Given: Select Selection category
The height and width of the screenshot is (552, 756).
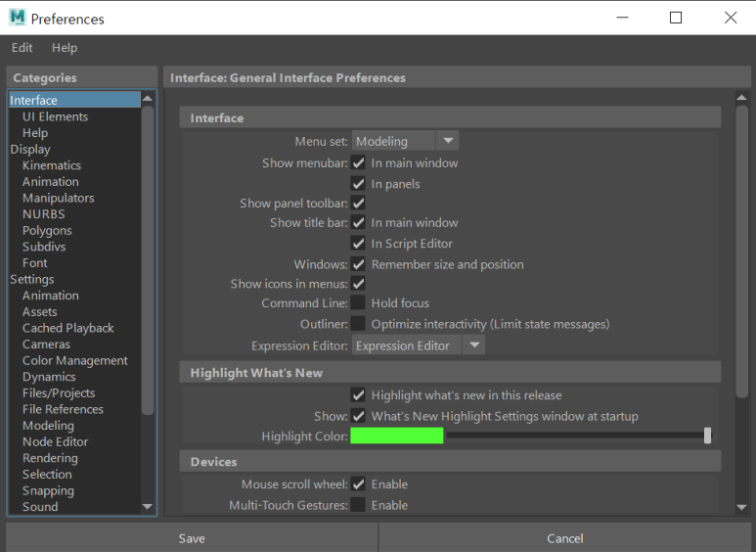Looking at the screenshot, I should click(47, 475).
